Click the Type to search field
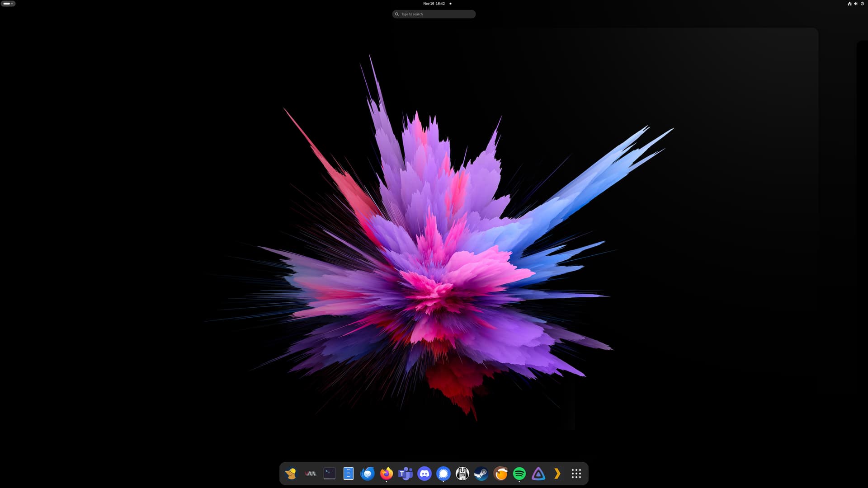This screenshot has width=868, height=488. click(434, 14)
